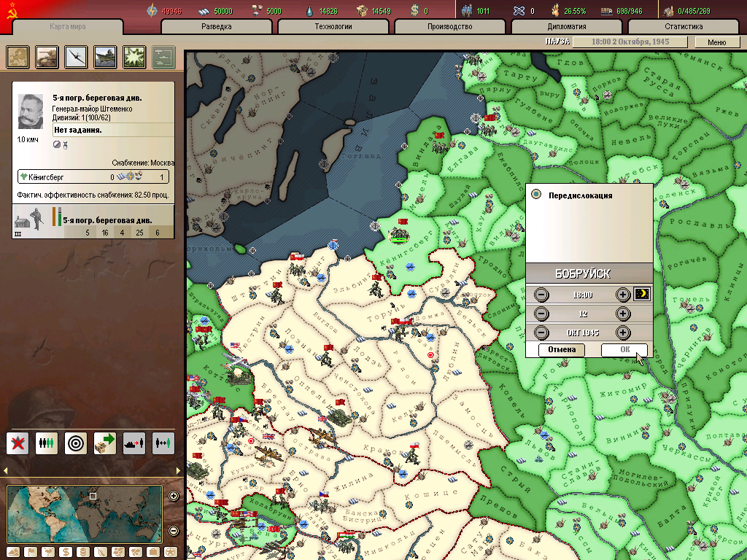Click the battles explosion icon
The width and height of the screenshot is (747, 560).
point(134,56)
